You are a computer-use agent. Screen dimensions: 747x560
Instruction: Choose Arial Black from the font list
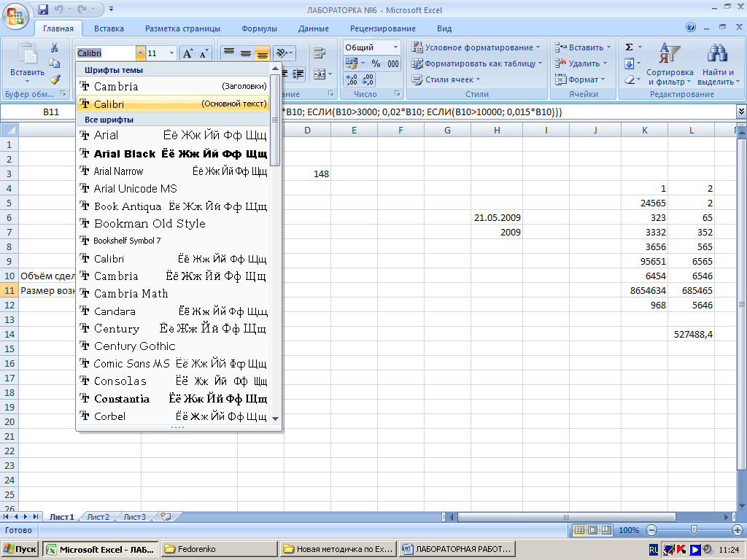point(173,153)
